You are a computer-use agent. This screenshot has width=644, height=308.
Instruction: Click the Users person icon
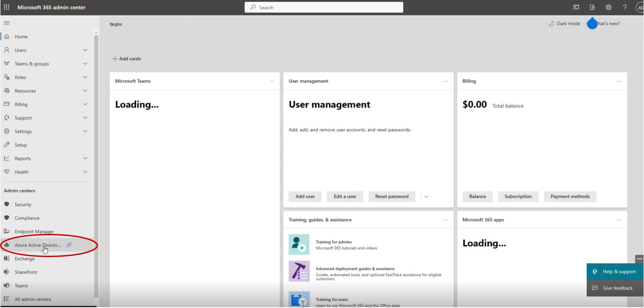coord(7,50)
